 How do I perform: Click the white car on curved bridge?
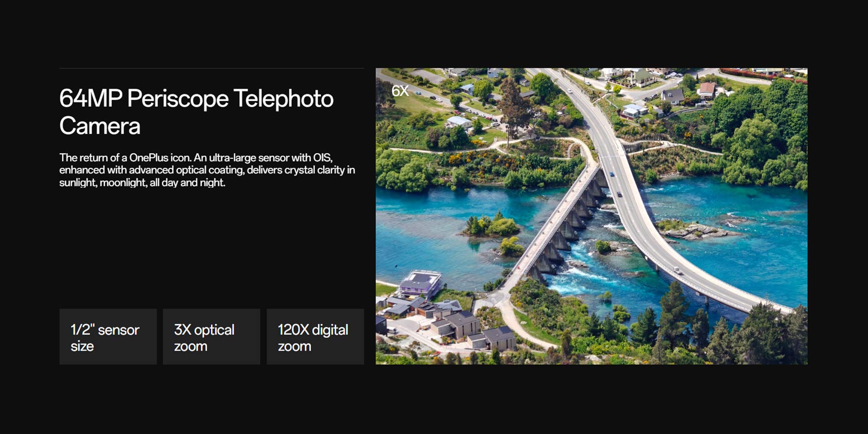pos(677,270)
